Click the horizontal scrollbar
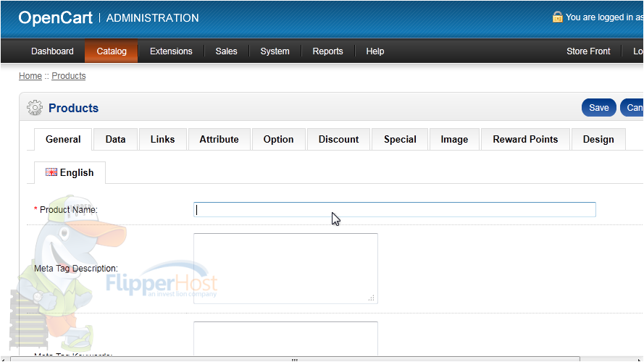 point(295,359)
